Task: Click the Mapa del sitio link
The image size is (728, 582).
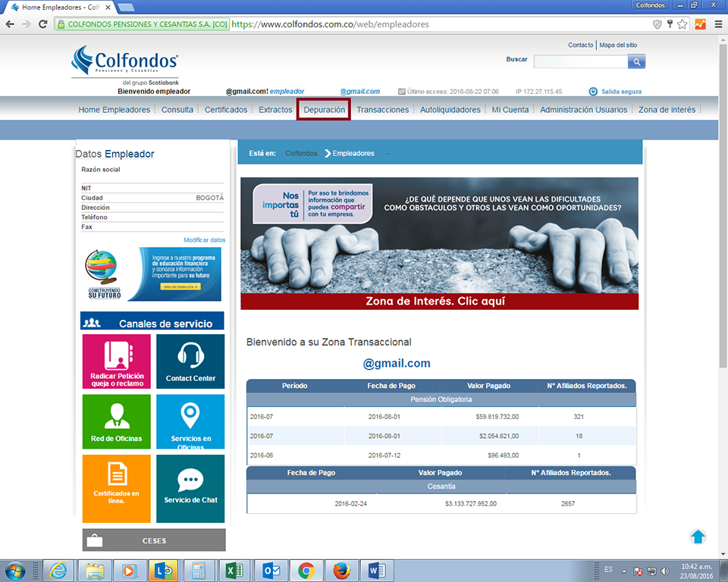Action: pos(618,45)
